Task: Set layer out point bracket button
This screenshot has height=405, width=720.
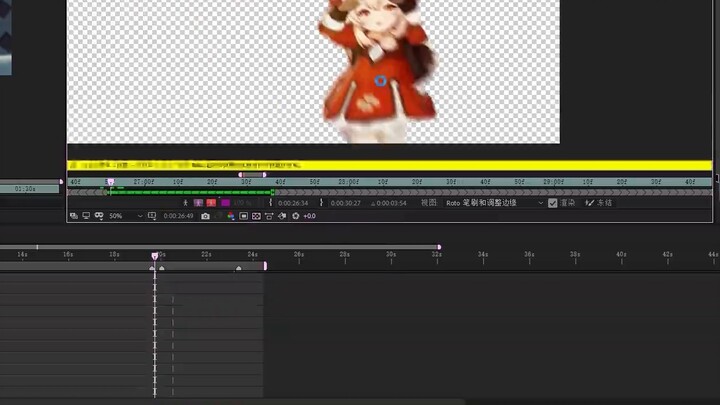Action: 321,202
